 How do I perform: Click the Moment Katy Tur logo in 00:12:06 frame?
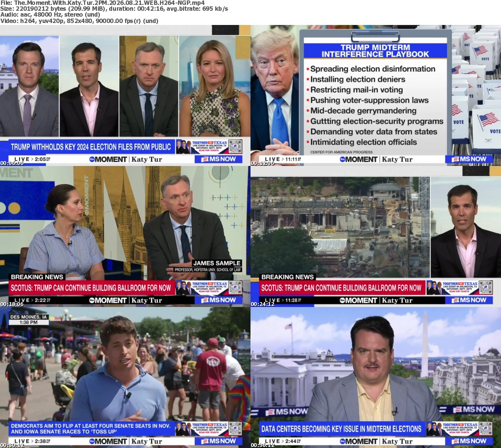tap(376, 159)
